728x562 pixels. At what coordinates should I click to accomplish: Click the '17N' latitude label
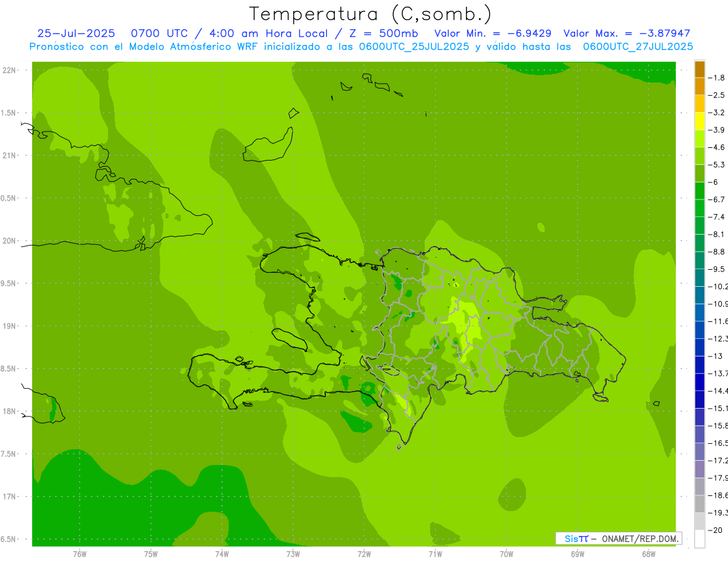(x=10, y=497)
